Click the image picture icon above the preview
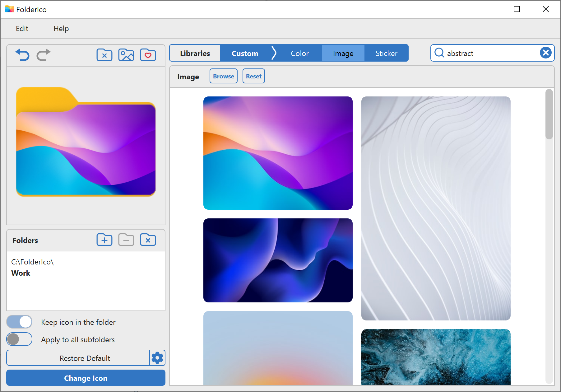 click(x=126, y=55)
